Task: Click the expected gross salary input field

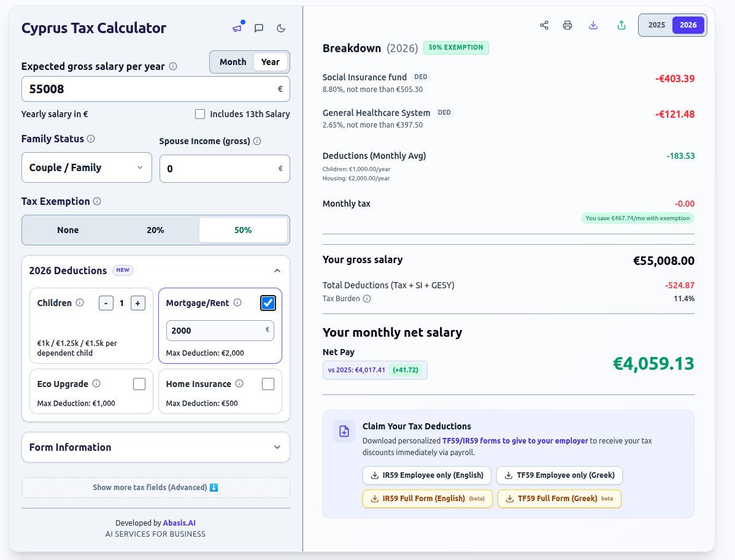Action: 147,89
